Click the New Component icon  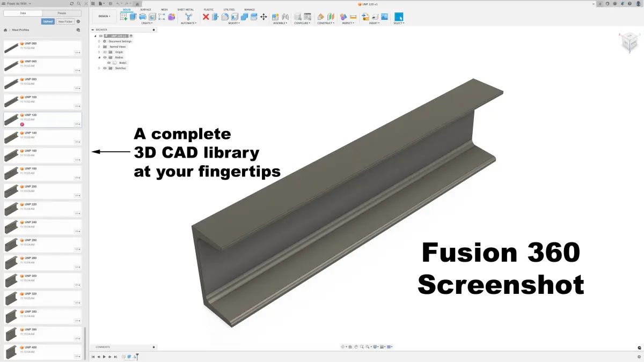tap(275, 17)
